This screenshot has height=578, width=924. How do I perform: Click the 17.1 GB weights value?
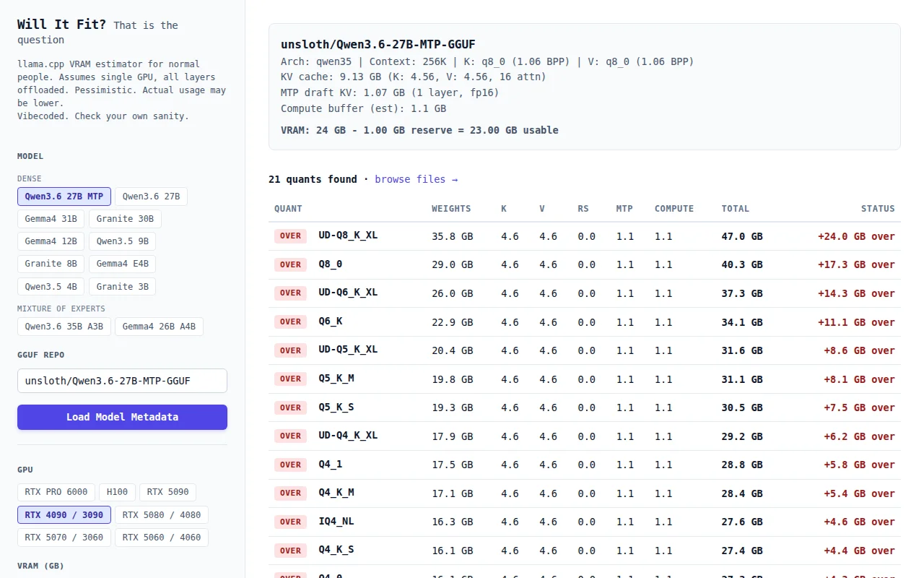pyautogui.click(x=453, y=493)
